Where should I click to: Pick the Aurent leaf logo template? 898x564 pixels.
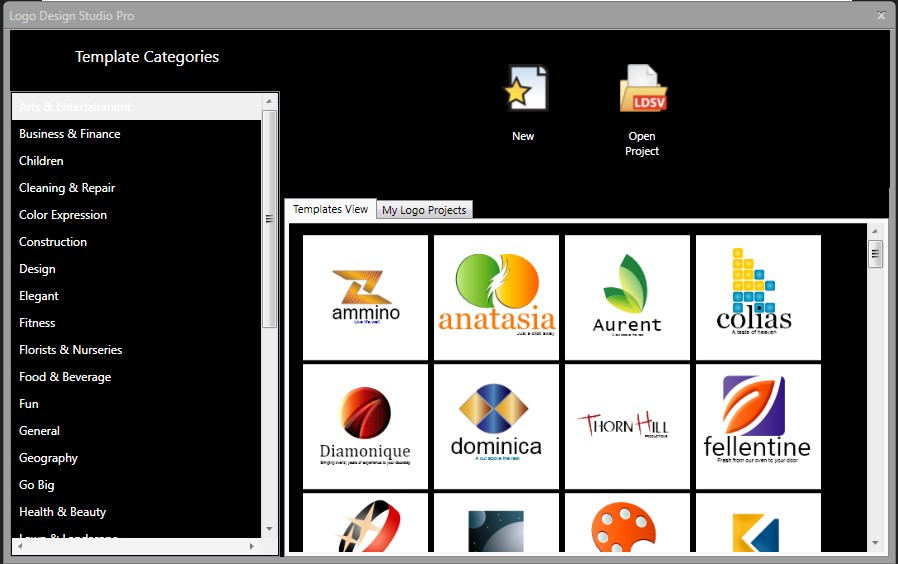[x=627, y=297]
